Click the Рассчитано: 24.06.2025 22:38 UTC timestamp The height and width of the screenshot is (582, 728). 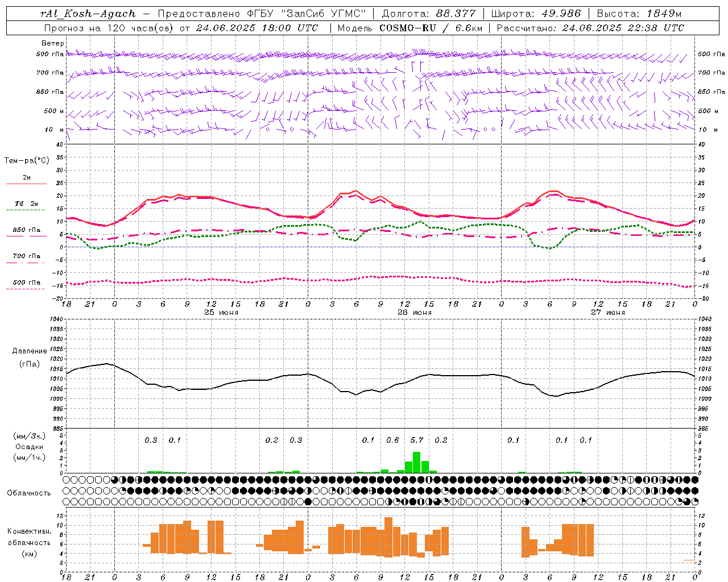[590, 28]
